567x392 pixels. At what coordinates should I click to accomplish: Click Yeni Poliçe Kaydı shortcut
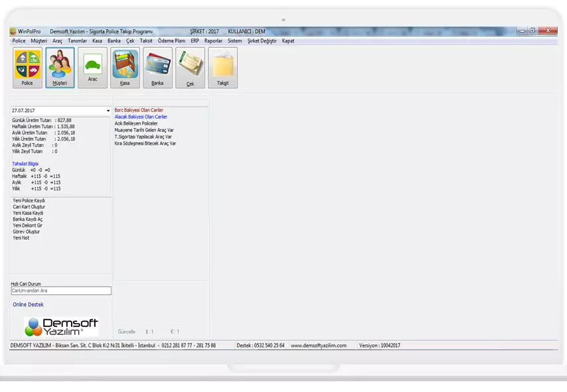point(29,200)
